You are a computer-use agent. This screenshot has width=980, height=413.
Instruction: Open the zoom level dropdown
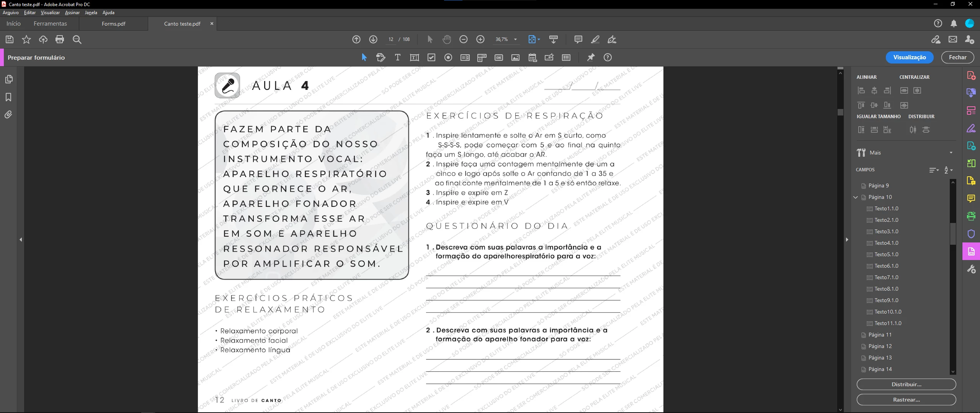coord(515,39)
